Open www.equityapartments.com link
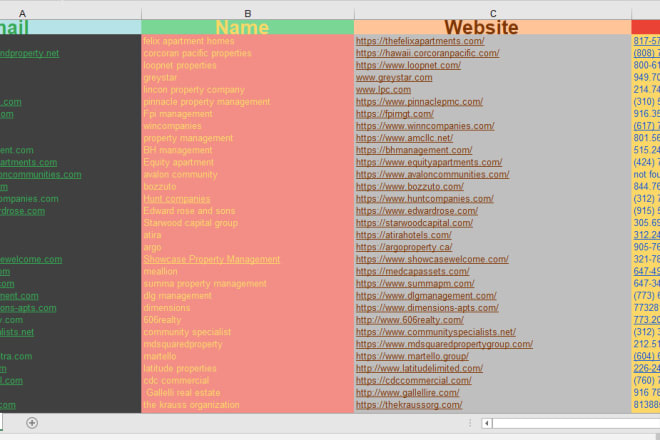Viewport: 660px width, 440px height. [429, 162]
